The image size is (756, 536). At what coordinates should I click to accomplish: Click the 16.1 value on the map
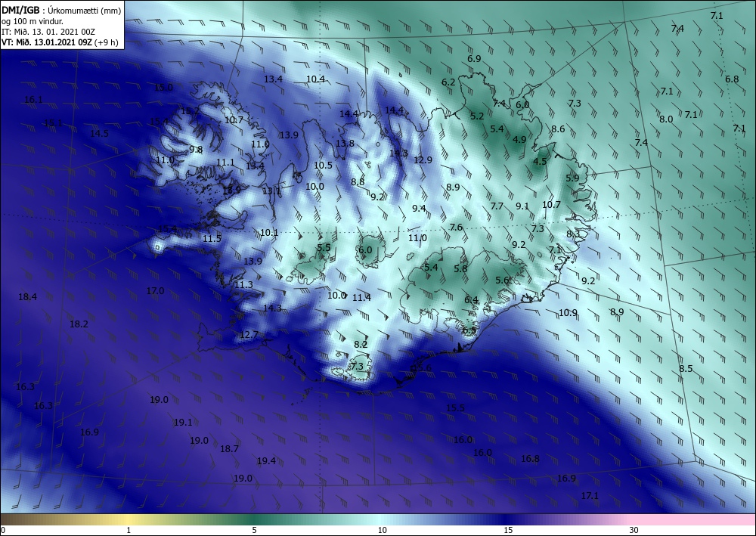tap(33, 100)
